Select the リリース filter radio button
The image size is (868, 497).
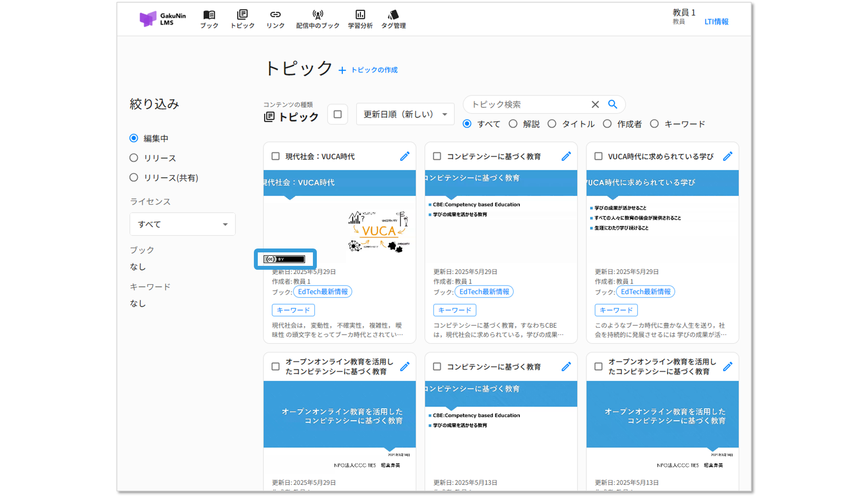tap(134, 158)
